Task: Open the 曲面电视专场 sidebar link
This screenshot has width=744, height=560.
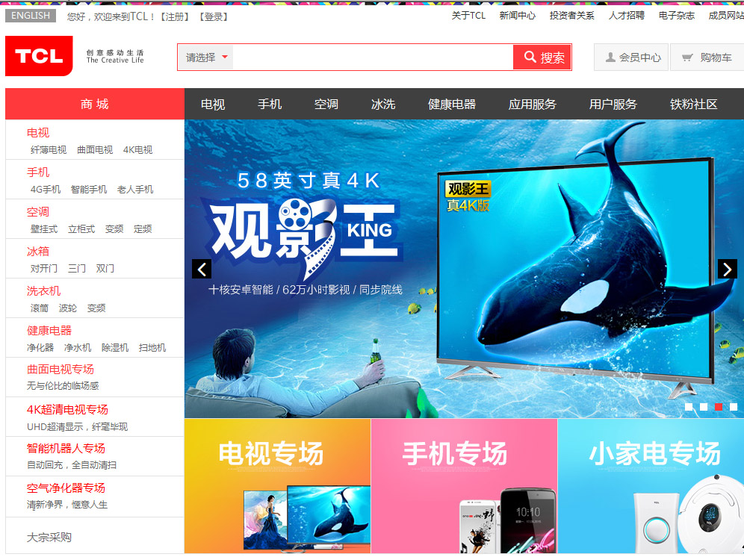Action: click(x=61, y=370)
